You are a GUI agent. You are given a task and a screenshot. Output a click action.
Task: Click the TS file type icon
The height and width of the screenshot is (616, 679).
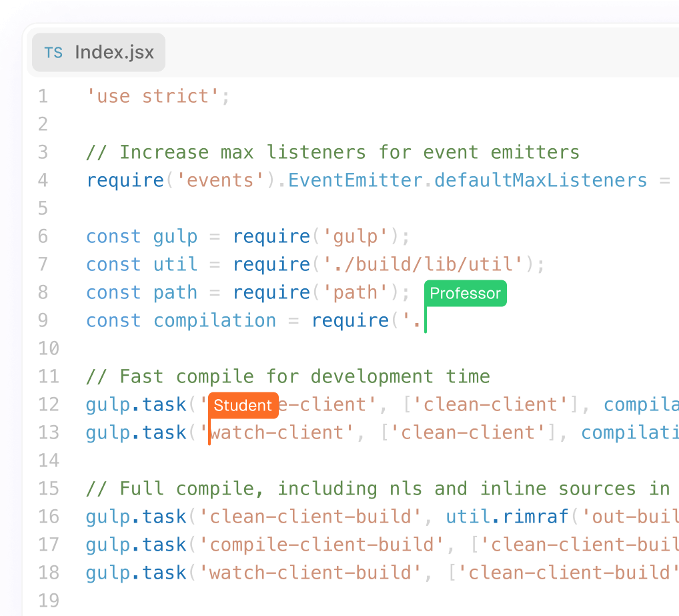point(53,53)
